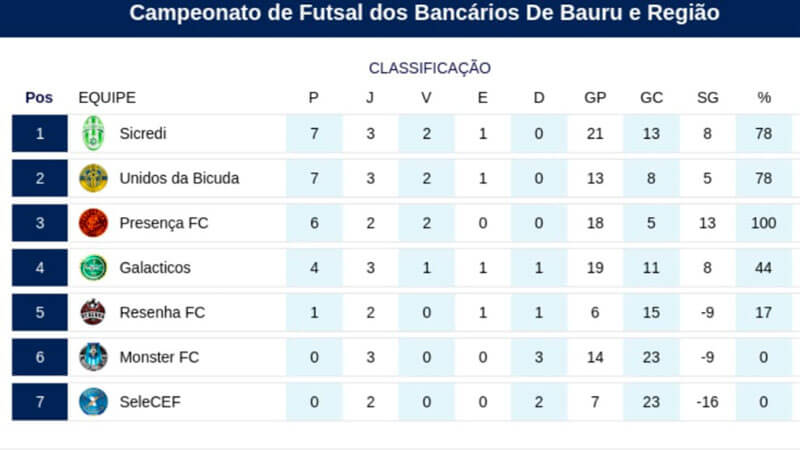Sort by the Pos column header
Screen dimensions: 800x450
(x=39, y=97)
